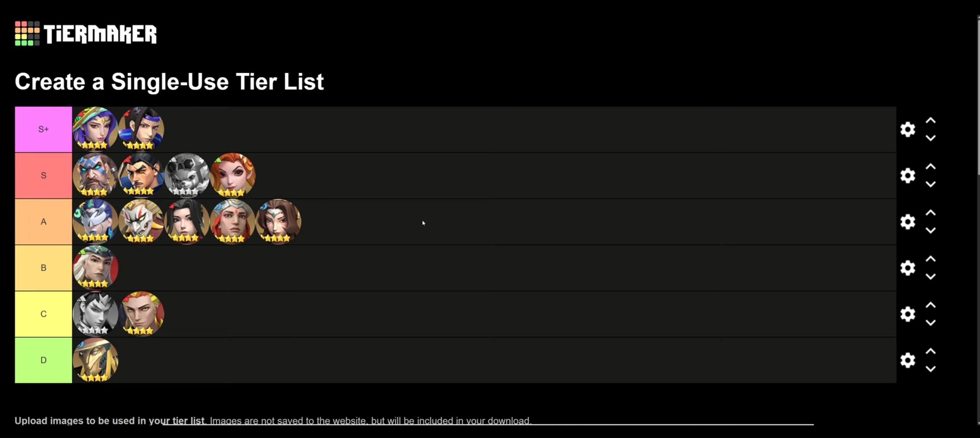980x438 pixels.
Task: Move the S tier row up
Action: click(931, 166)
